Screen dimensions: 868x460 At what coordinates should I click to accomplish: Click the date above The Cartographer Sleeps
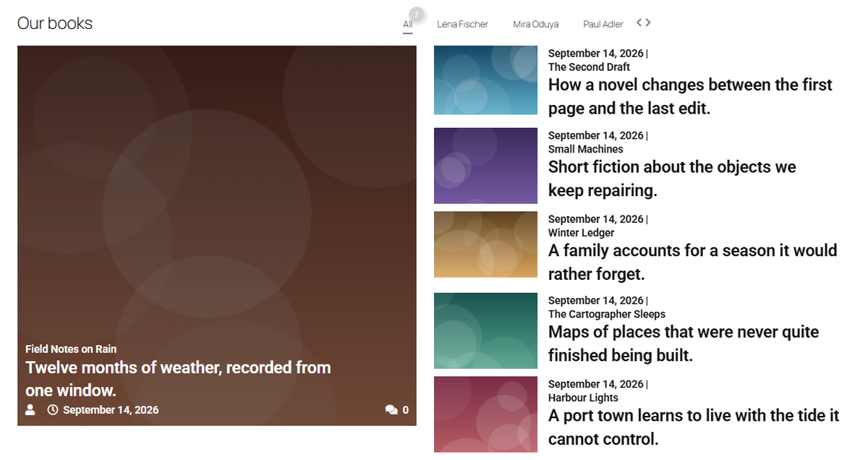tap(595, 300)
